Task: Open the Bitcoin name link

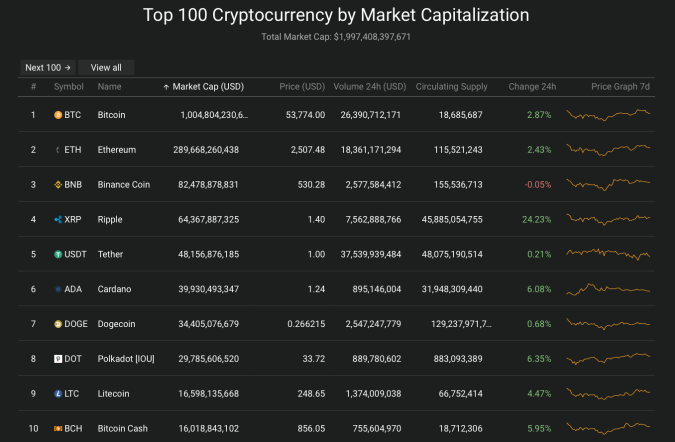Action: point(111,115)
